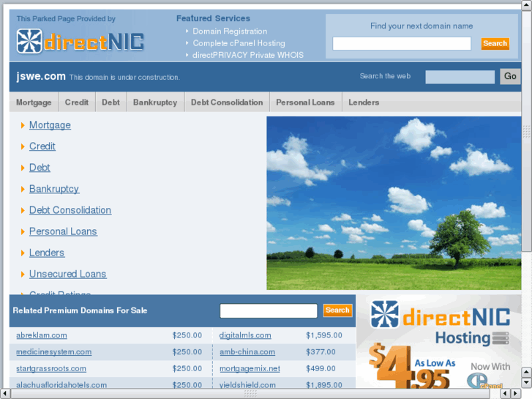532x399 pixels.
Task: Visit the Debt Consolidation list link
Action: tap(70, 210)
